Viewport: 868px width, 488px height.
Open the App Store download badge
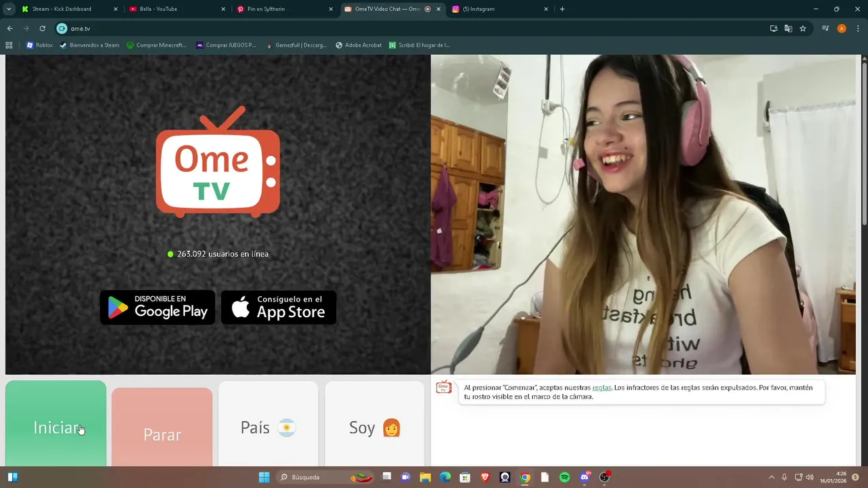(279, 308)
